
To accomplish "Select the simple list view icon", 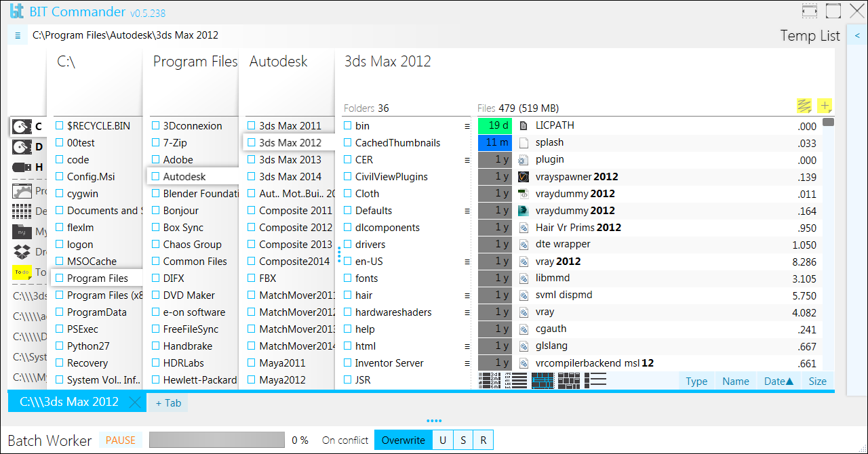I will pyautogui.click(x=595, y=381).
